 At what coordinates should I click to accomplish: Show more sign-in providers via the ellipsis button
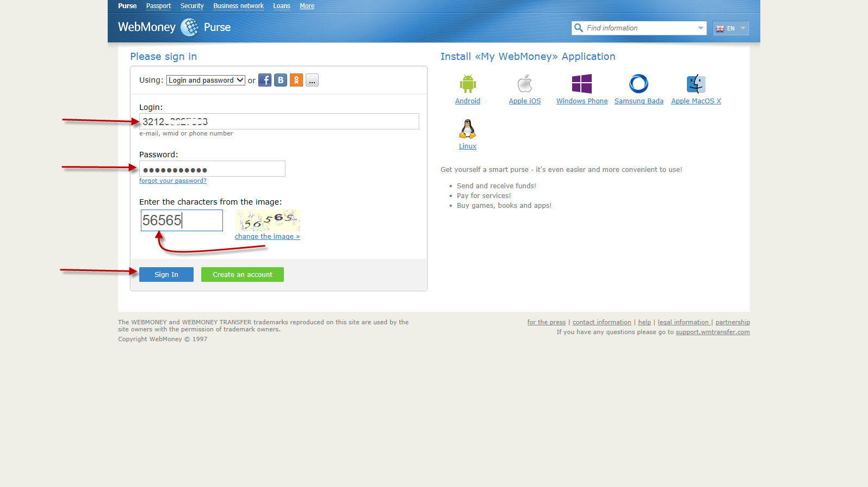tap(312, 80)
